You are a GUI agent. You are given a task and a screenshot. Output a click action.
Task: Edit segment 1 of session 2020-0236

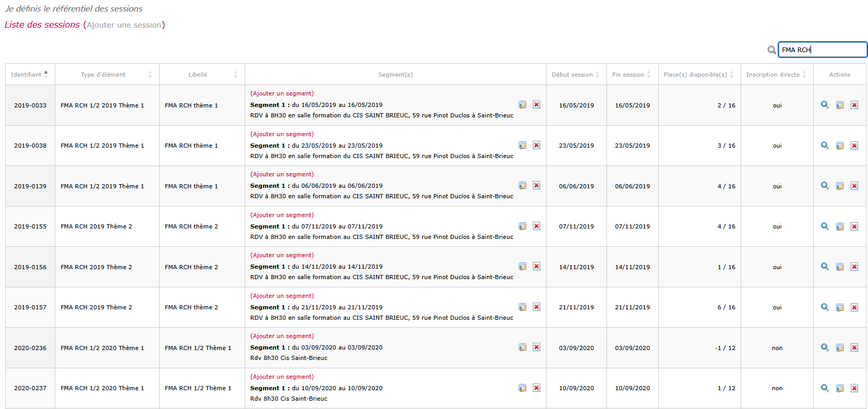click(x=522, y=347)
